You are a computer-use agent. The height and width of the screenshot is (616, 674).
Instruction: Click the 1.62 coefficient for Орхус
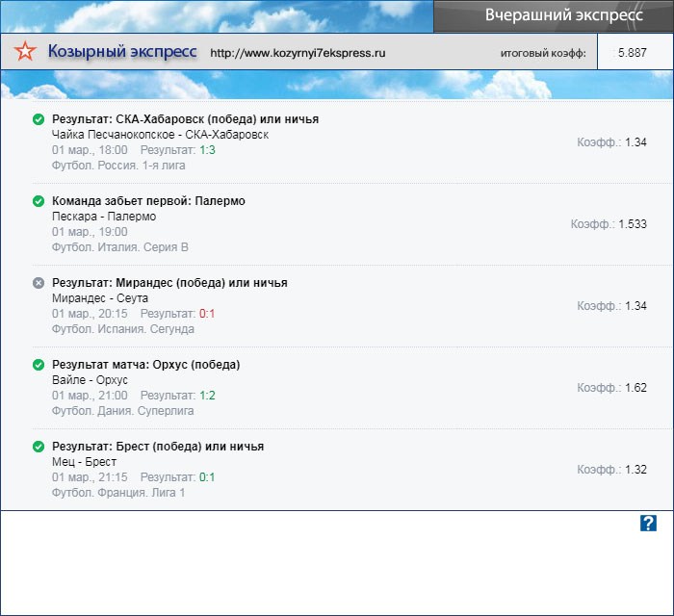tap(635, 388)
